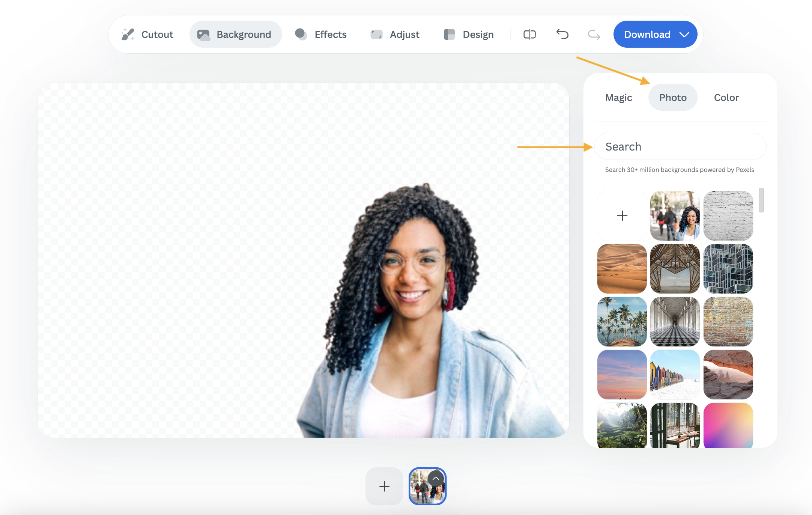Open the Design tool
812x515 pixels.
click(x=469, y=35)
